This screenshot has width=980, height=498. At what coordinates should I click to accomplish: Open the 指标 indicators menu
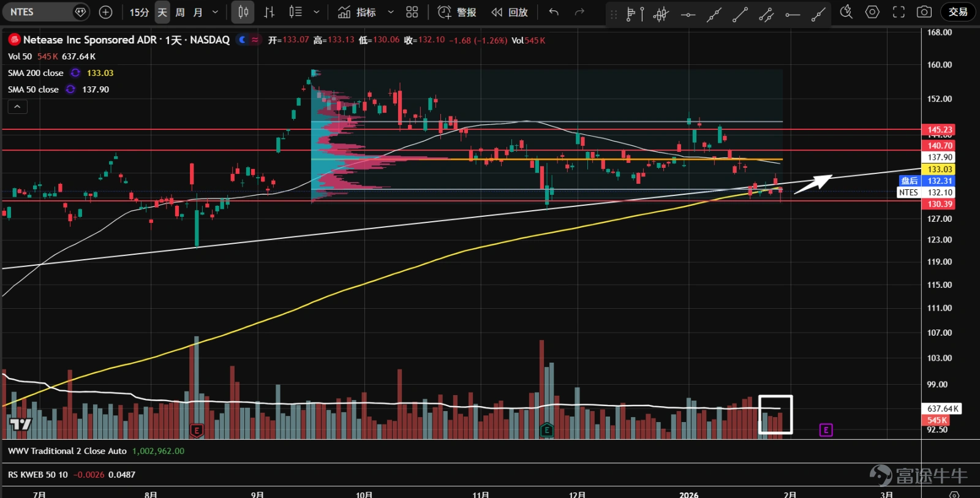(x=358, y=12)
